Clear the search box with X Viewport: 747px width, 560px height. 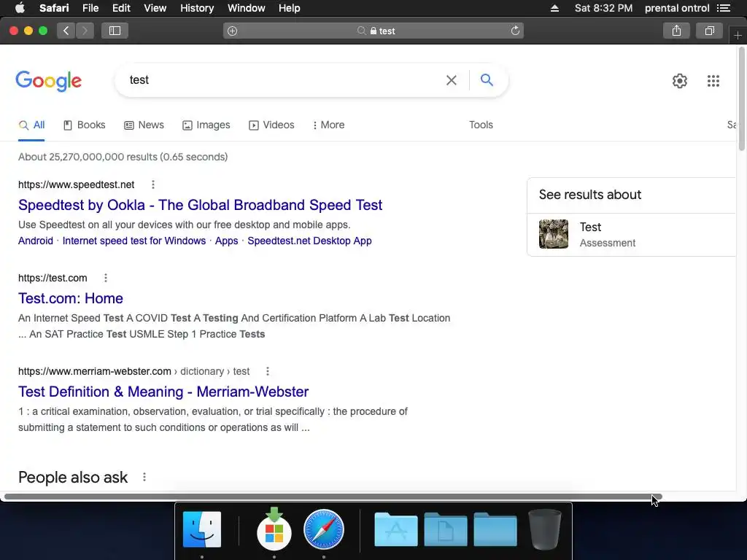tap(451, 80)
